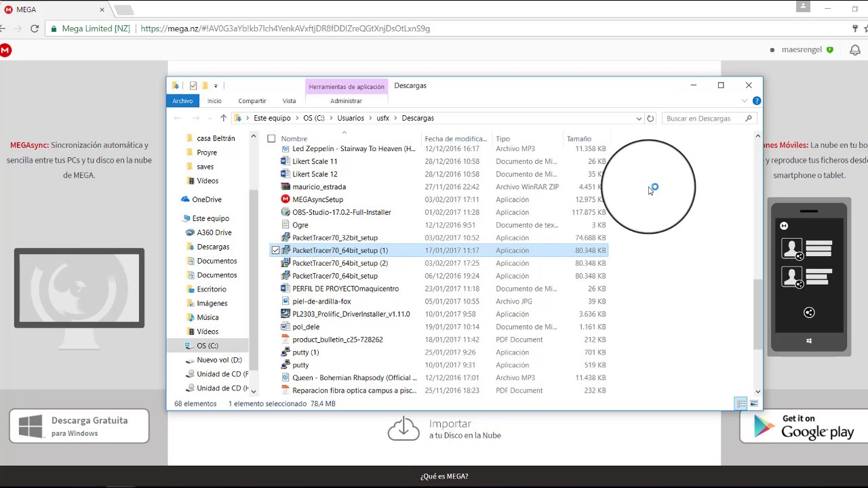Select the mauricio_estrada WinRAR archive icon
Screen dimensions: 868x488
285,186
